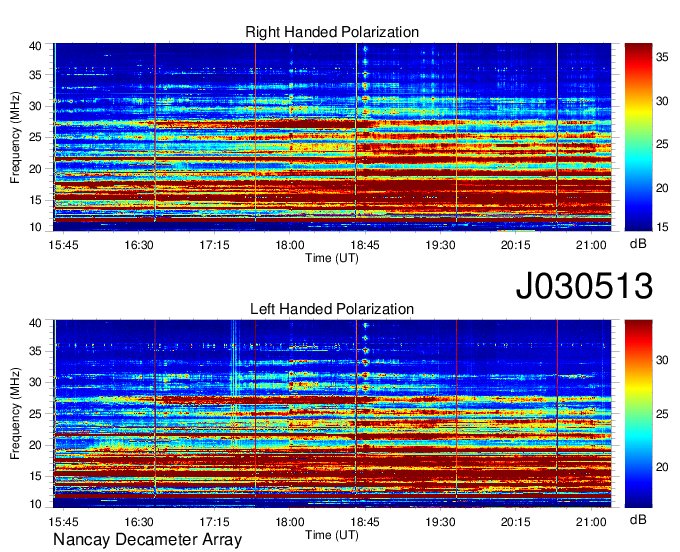Click '15:45' on the top time axis
680x552 pixels.
(63, 245)
